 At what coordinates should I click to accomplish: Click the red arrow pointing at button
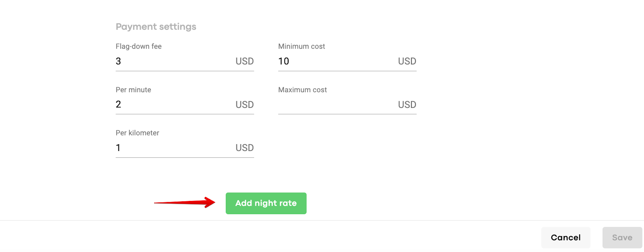[x=185, y=202]
